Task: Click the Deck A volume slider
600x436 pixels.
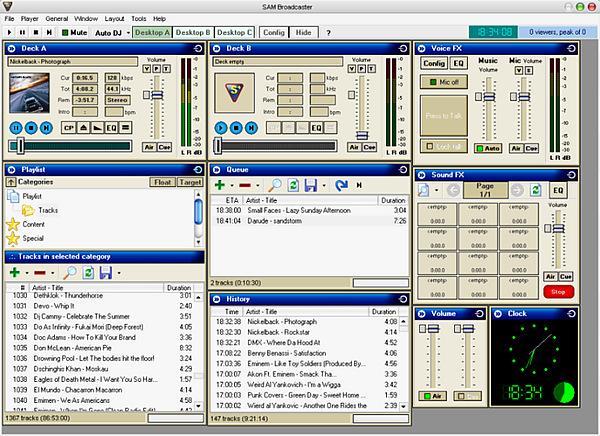Action: [157, 96]
